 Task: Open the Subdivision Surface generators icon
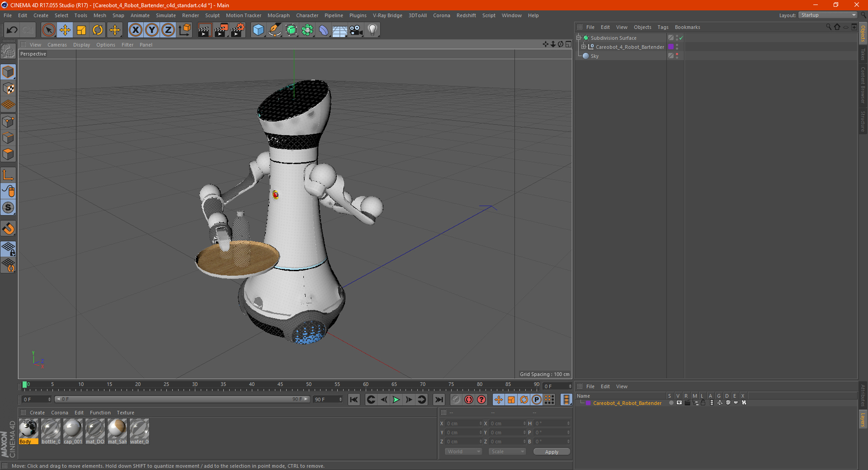tap(291, 30)
